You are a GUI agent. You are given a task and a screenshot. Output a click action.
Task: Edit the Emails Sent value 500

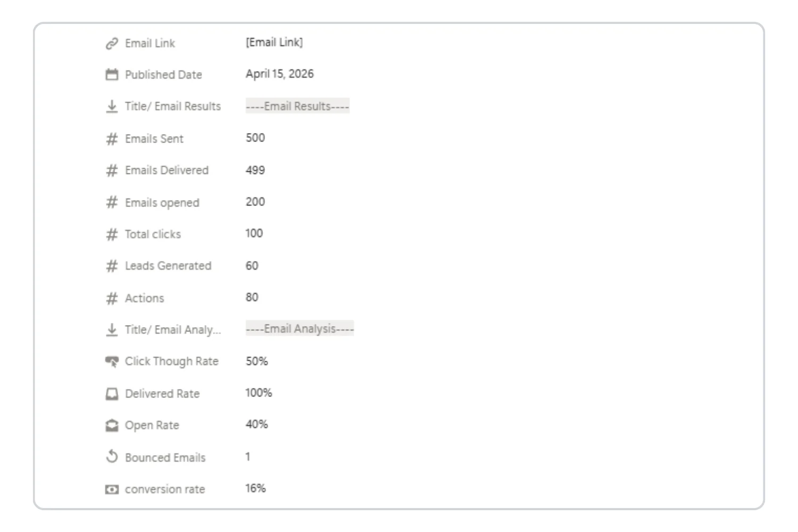tap(256, 137)
